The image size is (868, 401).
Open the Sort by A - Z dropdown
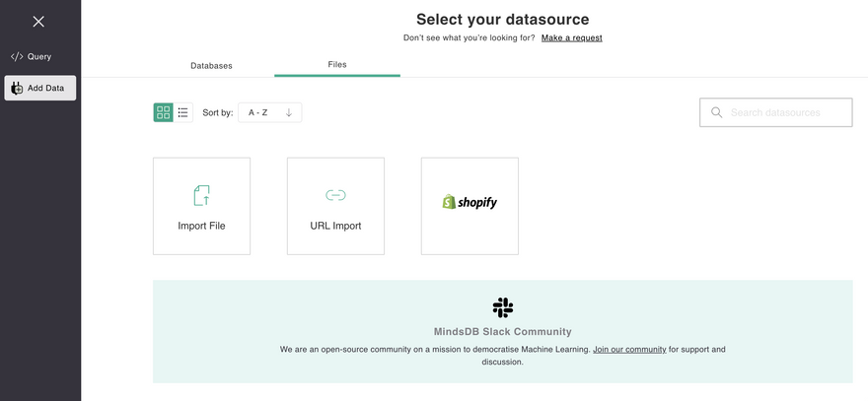tap(258, 112)
